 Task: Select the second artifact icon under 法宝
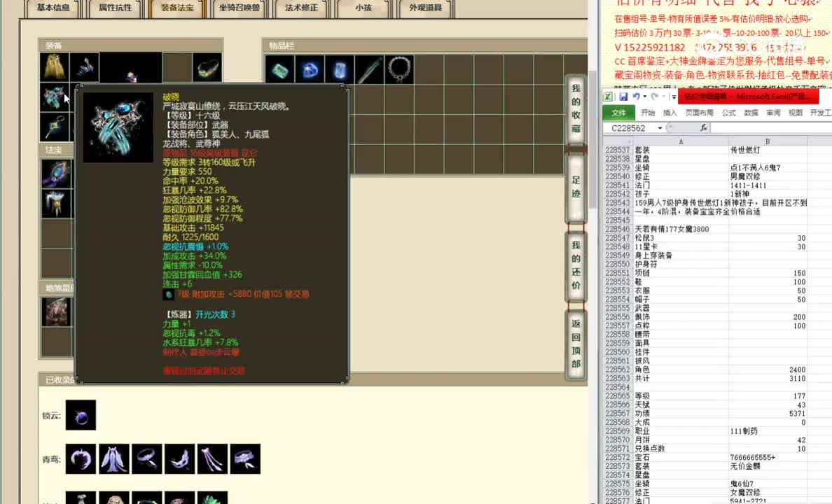(x=56, y=204)
